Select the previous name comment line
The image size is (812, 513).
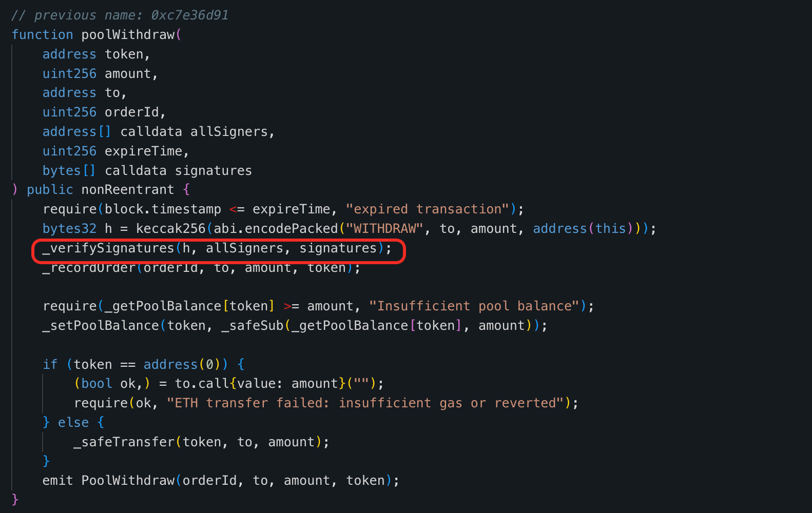[120, 15]
